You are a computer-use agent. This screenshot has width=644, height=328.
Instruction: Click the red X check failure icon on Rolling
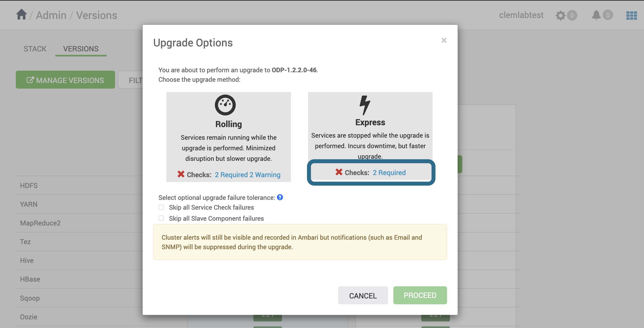point(180,174)
